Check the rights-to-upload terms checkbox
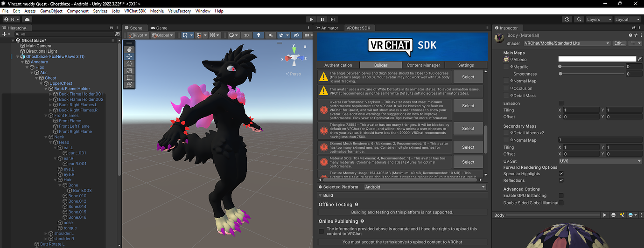Image resolution: width=644 pixels, height=248 pixels. pos(321,231)
